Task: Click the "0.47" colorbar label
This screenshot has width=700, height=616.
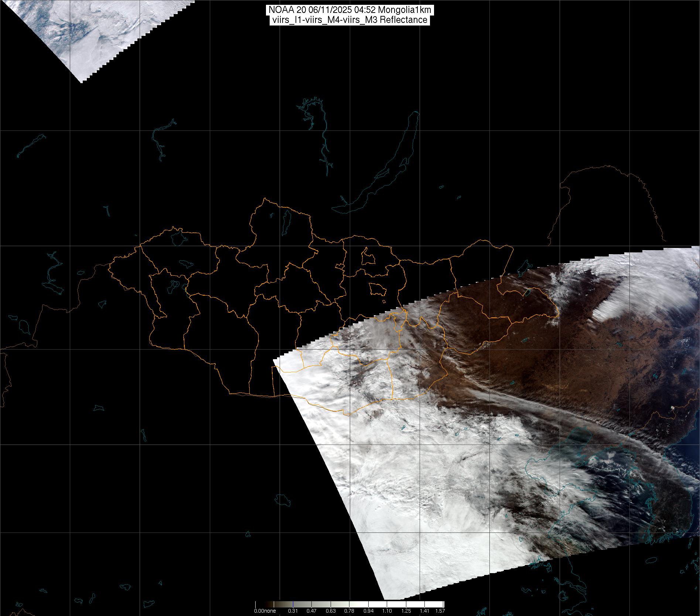Action: pyautogui.click(x=312, y=611)
